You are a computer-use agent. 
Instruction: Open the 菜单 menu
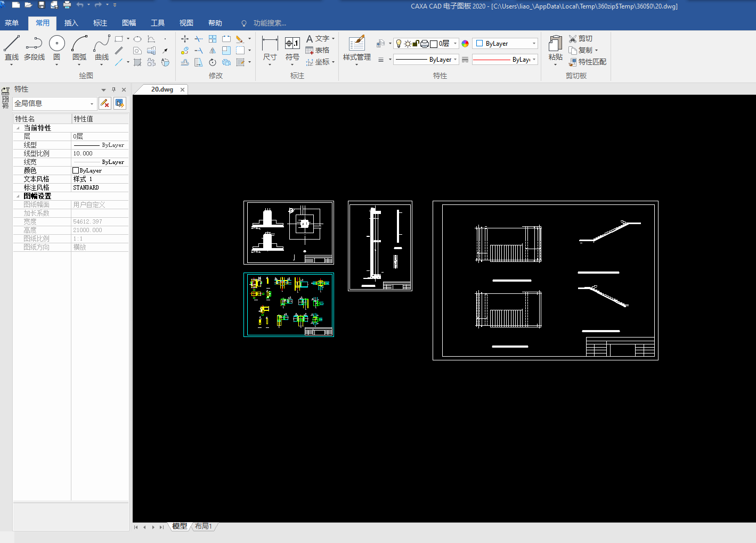point(12,23)
